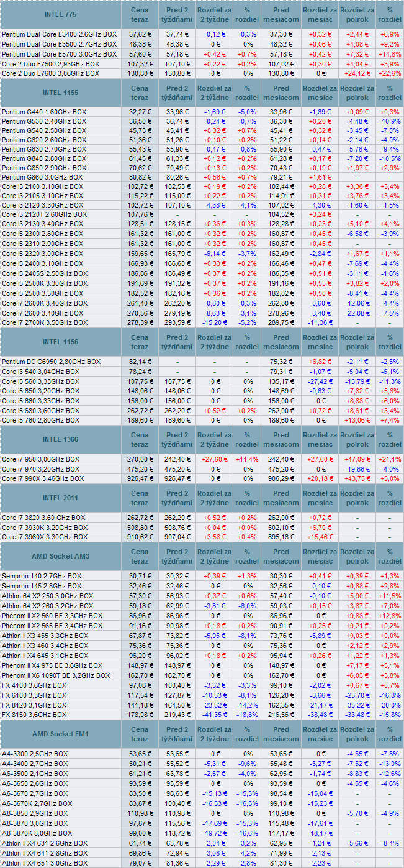Click +24,12 € half-year change for E7600
Image resolution: width=404 pixels, height=868 pixels.
coord(357,73)
